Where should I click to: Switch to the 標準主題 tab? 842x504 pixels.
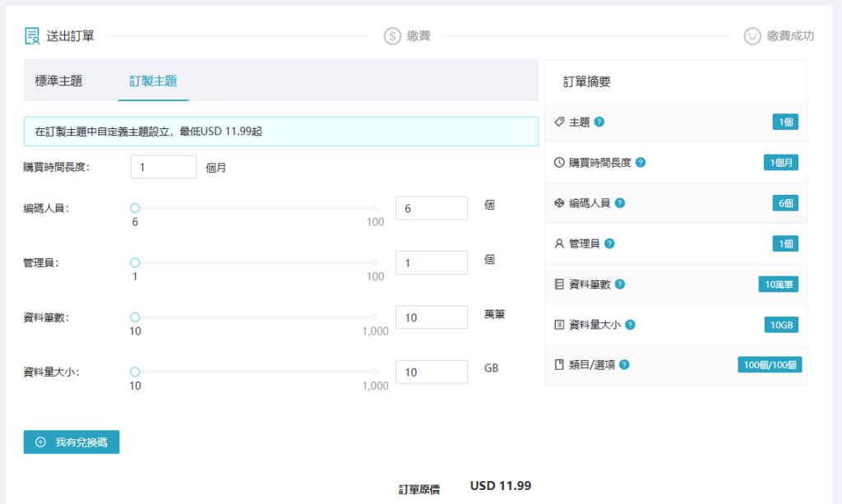tap(58, 81)
